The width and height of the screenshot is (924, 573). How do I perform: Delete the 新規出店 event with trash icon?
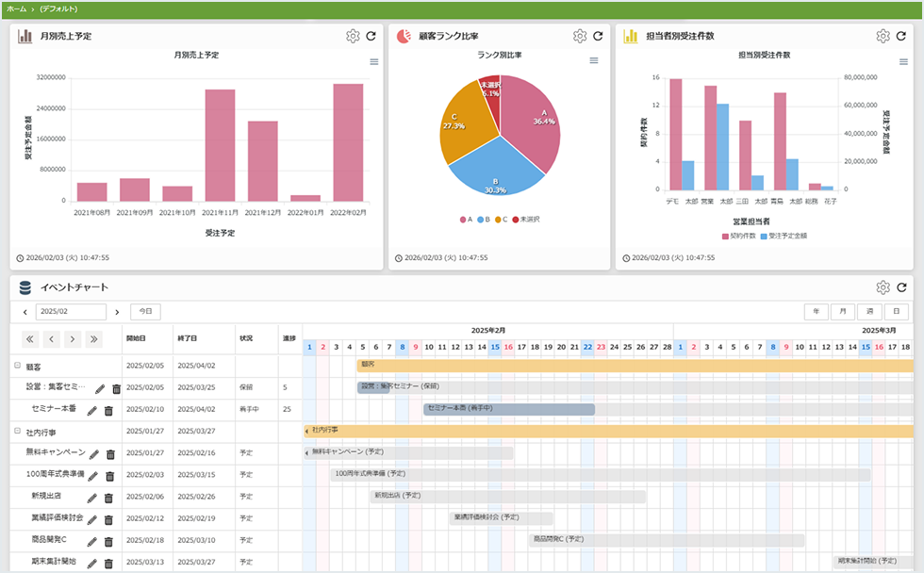[x=108, y=498]
